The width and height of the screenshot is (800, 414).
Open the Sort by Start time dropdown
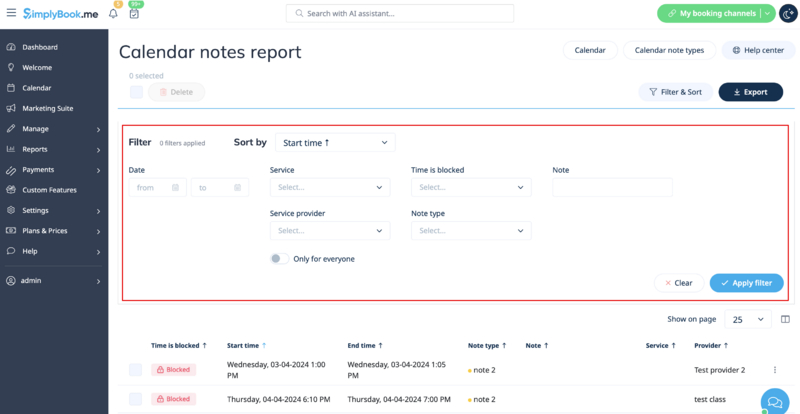coord(335,142)
